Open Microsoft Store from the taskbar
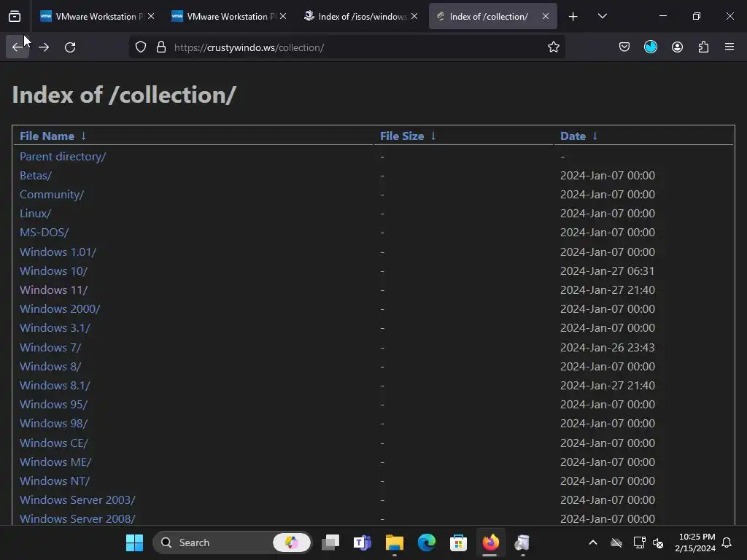747x560 pixels. coord(458,542)
